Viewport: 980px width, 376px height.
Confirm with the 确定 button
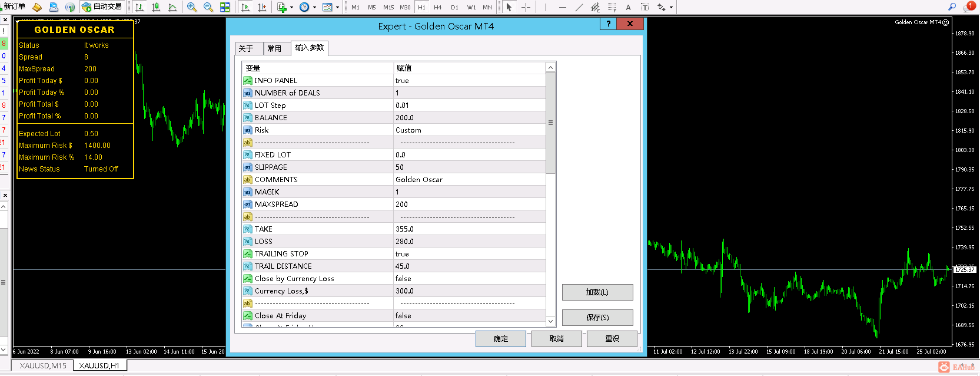tap(501, 339)
